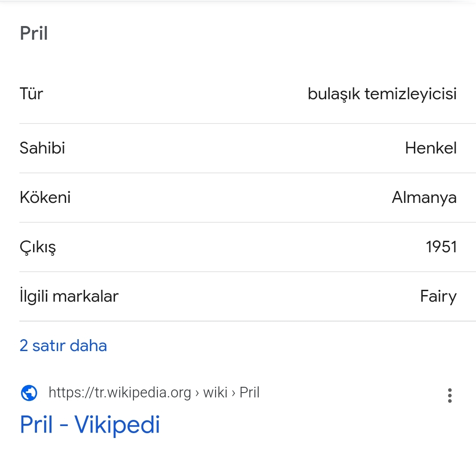Click the globe favicon beside the Wikipedia URL
This screenshot has height=449, width=476.
point(29,392)
